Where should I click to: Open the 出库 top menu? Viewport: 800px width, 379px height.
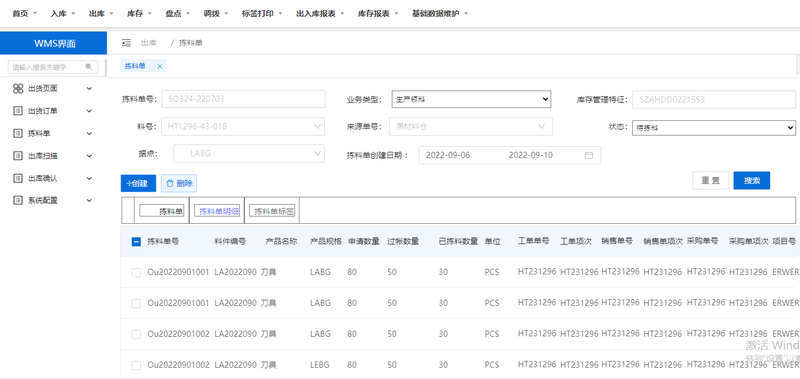(101, 14)
